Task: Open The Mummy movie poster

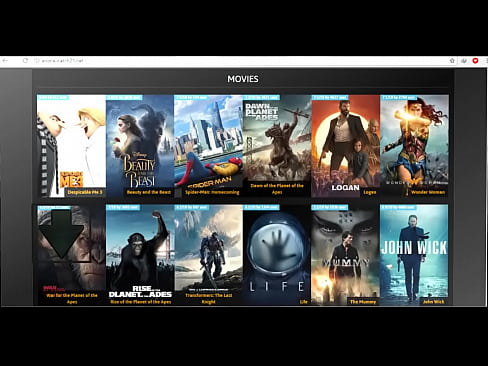Action: tap(346, 255)
